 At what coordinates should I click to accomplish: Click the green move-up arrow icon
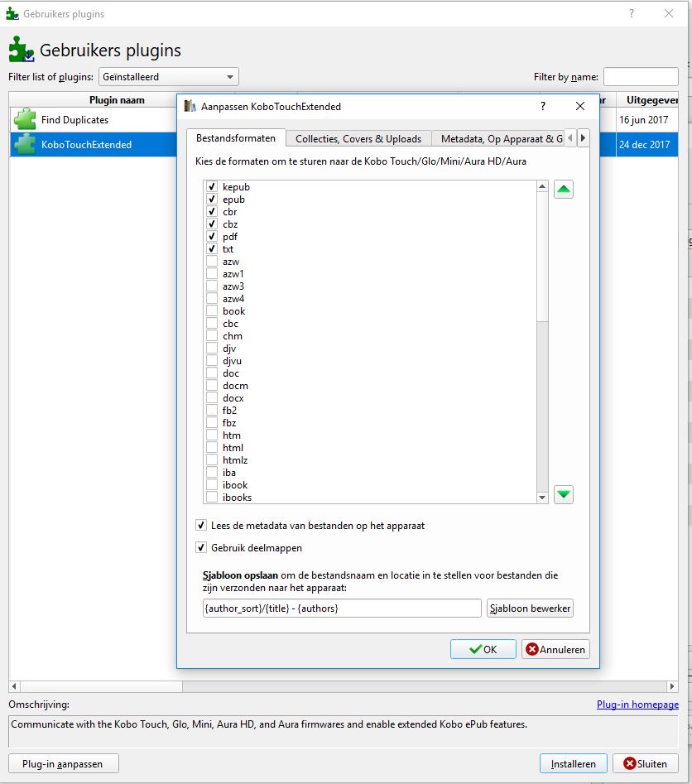click(x=564, y=189)
